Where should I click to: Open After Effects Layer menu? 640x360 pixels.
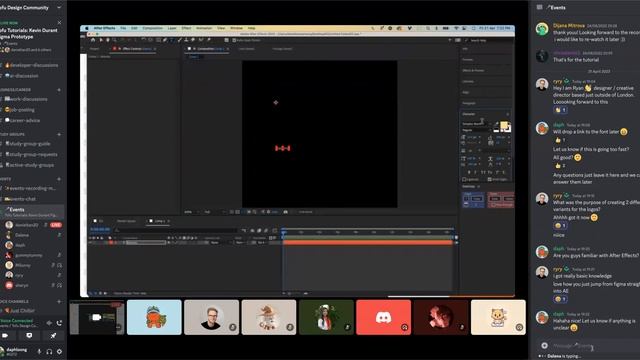click(172, 28)
